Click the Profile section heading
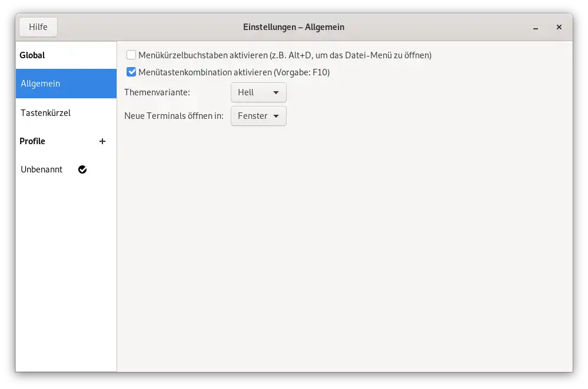This screenshot has height=389, width=588. [x=32, y=141]
